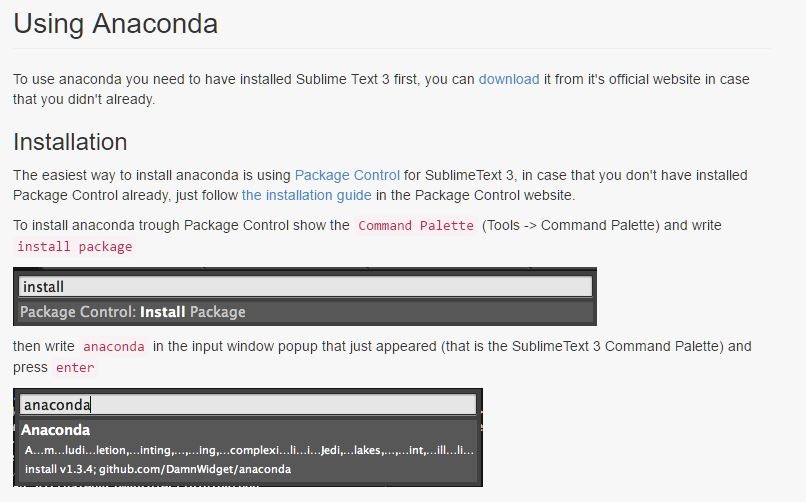
Task: Click the input field containing "install"
Action: (305, 287)
